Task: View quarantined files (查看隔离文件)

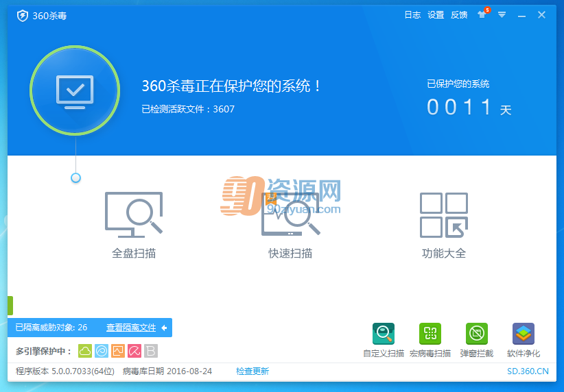Action: pyautogui.click(x=131, y=328)
